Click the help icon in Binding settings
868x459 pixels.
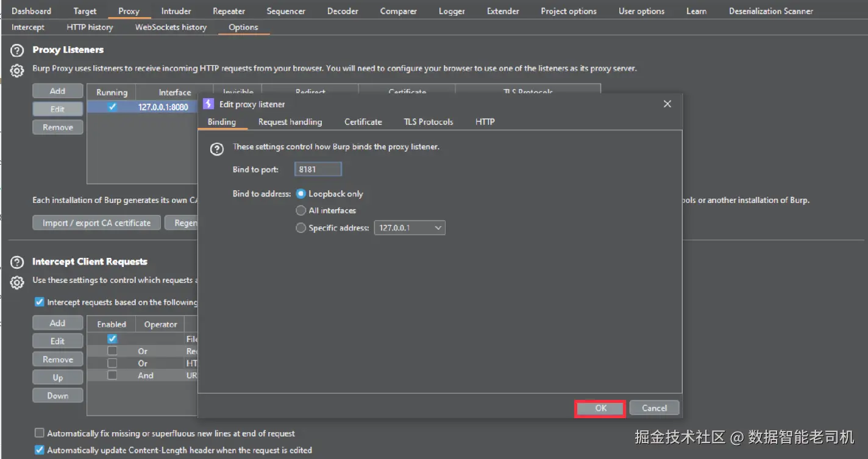216,149
